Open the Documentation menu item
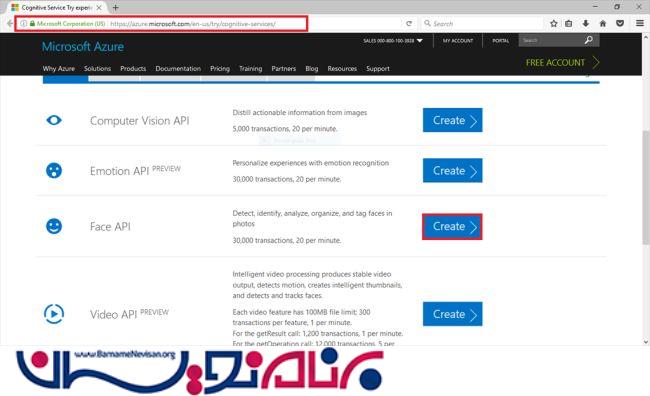The image size is (650, 396). click(x=178, y=68)
